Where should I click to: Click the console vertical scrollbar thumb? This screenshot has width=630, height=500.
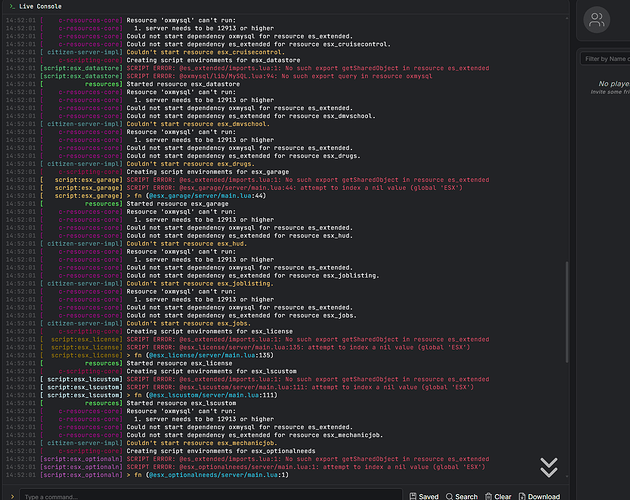coord(567,312)
